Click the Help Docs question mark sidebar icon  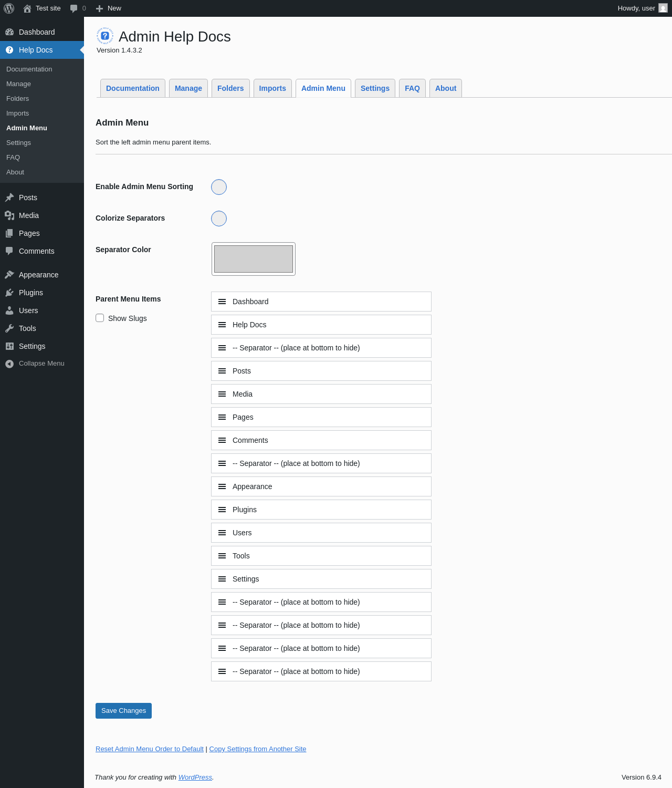click(x=9, y=50)
